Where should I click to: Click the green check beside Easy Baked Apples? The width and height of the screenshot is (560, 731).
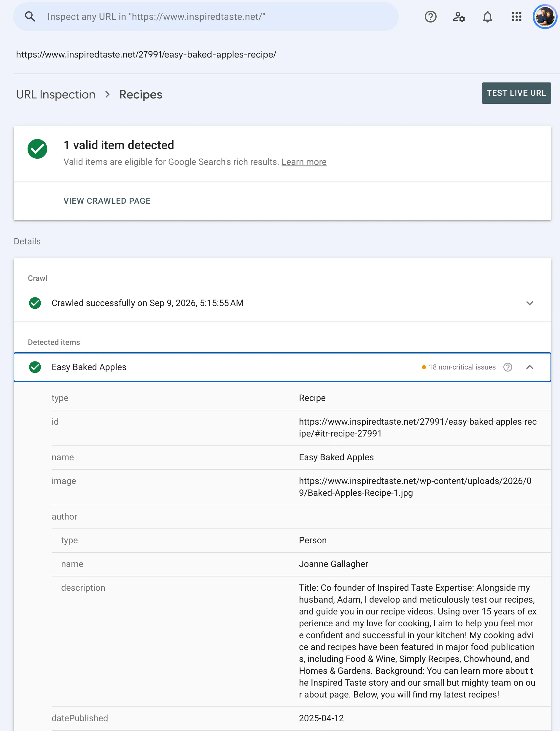(35, 367)
